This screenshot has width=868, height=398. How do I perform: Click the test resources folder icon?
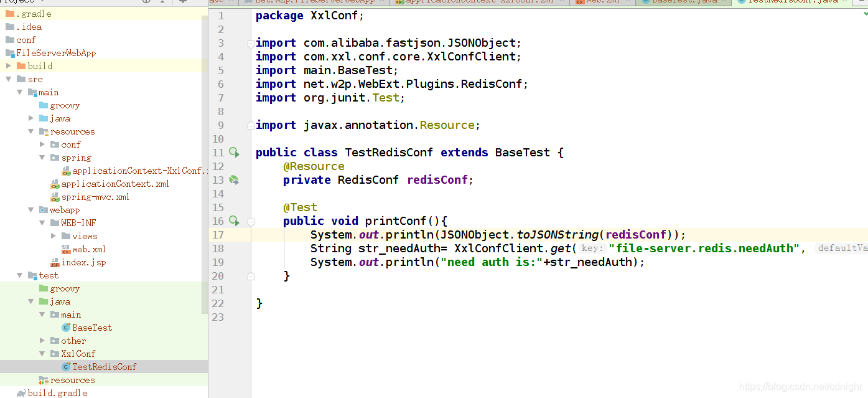pos(44,380)
